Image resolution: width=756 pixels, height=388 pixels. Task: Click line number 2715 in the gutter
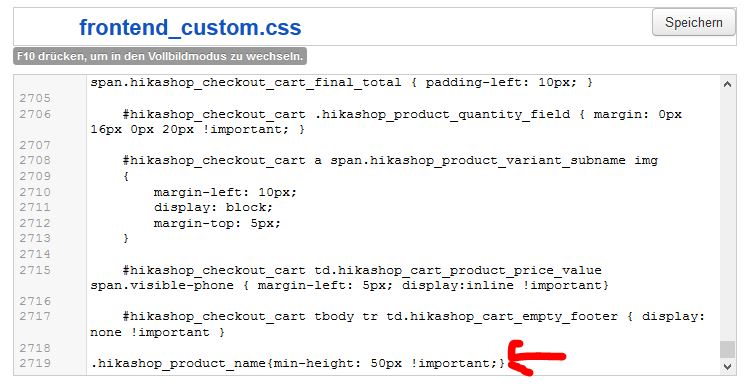(35, 270)
